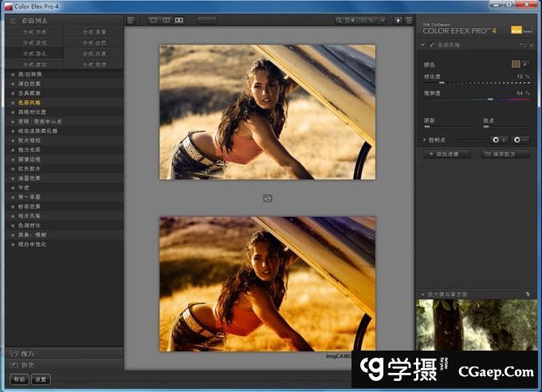This screenshot has width=542, height=392.
Task: Switch to split preview view icon
Action: (167, 19)
